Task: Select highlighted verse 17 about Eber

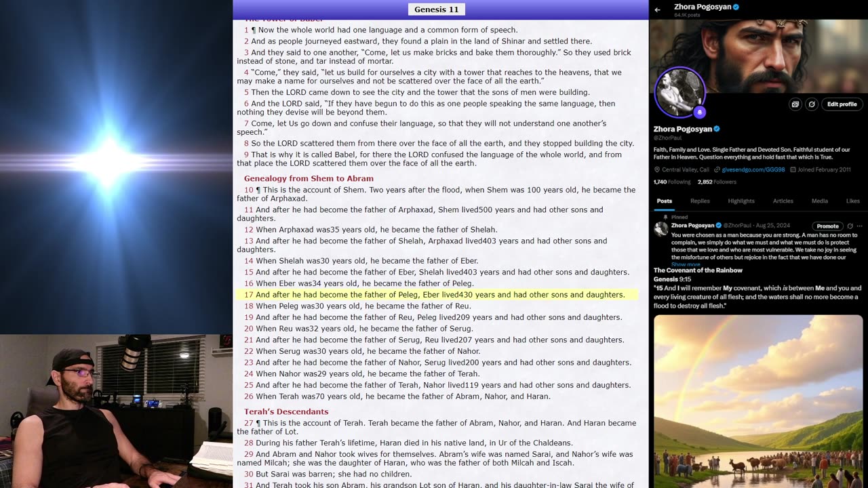Action: [x=437, y=295]
